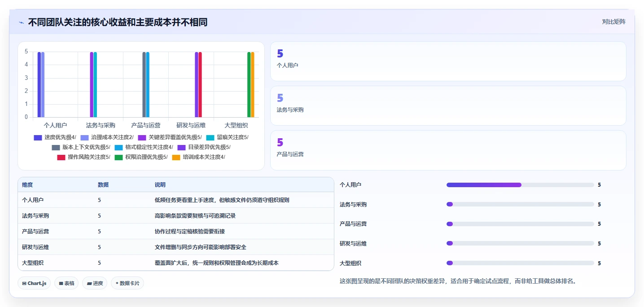Click the page title 不同团队关注的核心收益和主要成本并不相同

(118, 22)
